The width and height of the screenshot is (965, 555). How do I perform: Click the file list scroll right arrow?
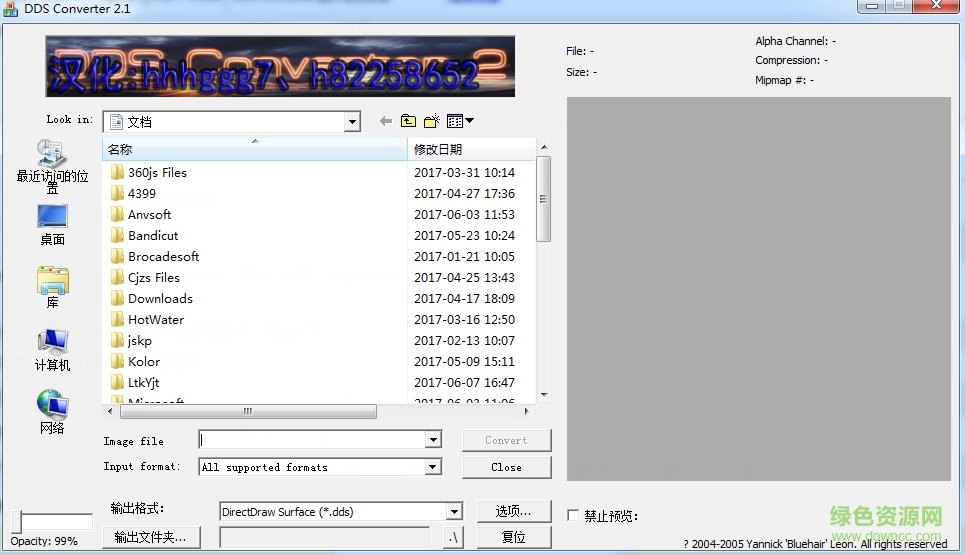coord(526,411)
